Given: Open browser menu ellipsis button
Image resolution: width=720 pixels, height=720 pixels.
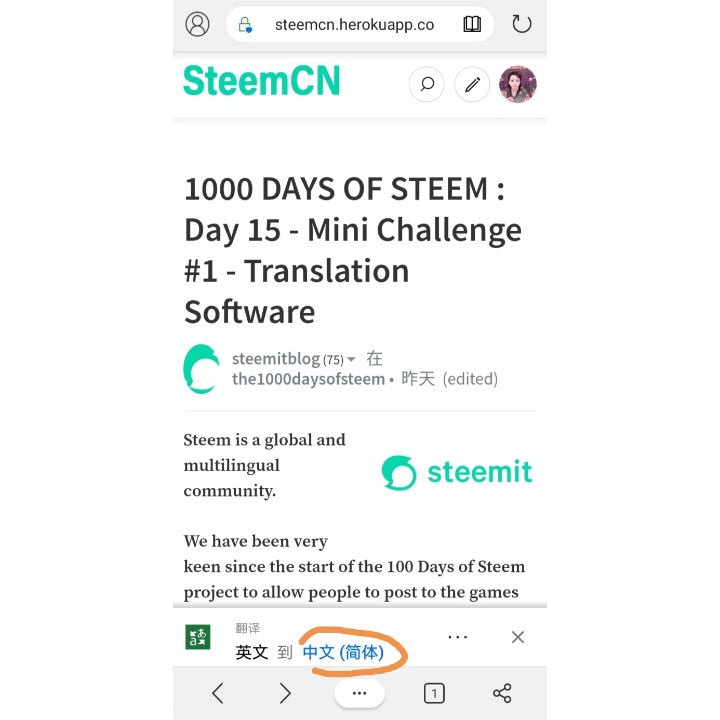Looking at the screenshot, I should 359,693.
